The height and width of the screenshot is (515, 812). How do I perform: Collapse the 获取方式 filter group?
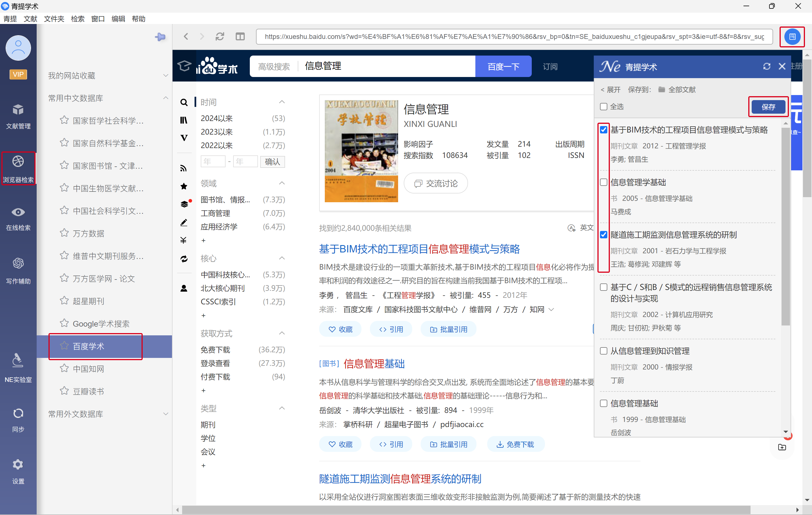tap(282, 334)
